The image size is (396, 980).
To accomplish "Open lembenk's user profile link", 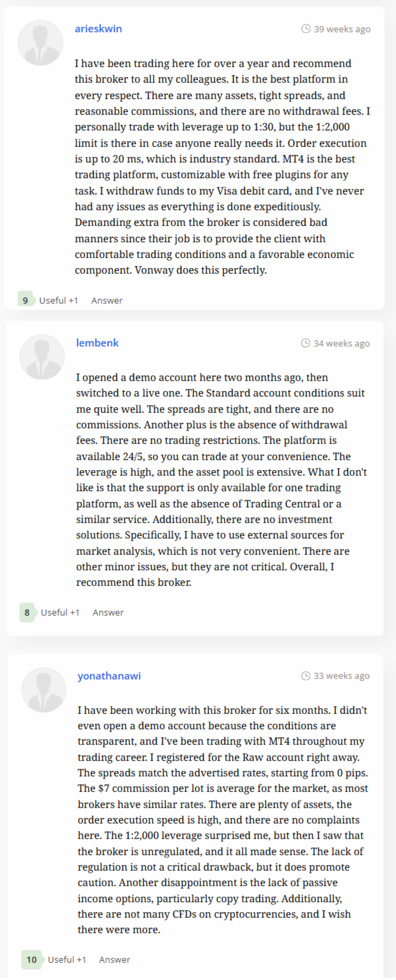I will click(x=97, y=343).
